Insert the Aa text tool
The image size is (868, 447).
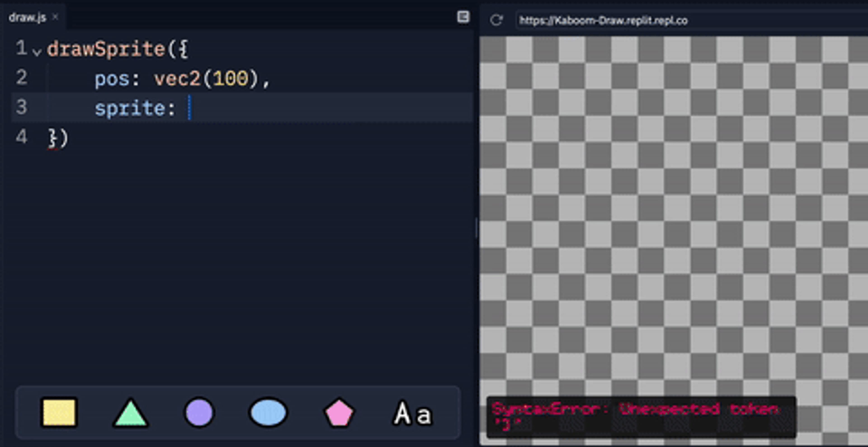(413, 413)
